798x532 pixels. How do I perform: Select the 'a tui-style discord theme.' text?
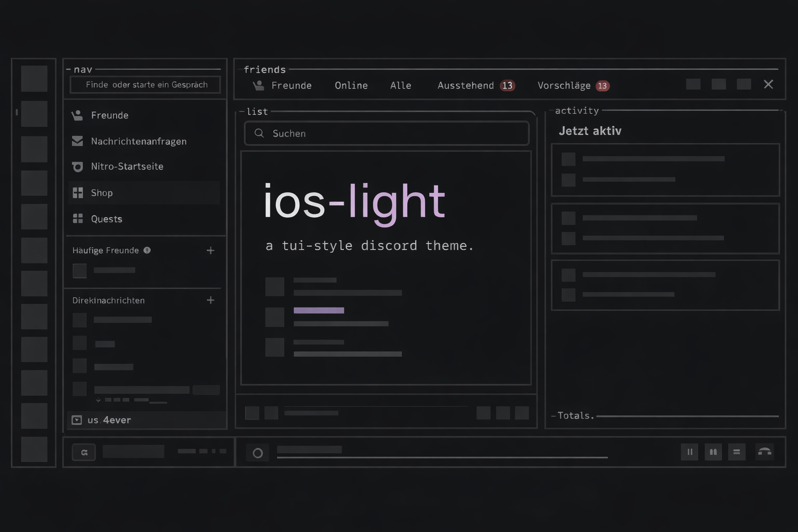pos(369,245)
